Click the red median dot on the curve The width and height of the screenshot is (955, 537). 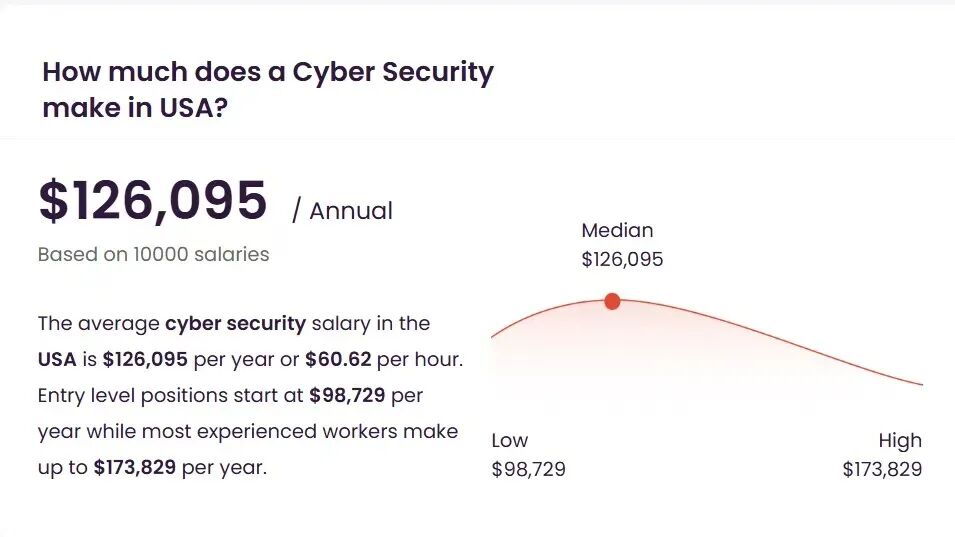(612, 301)
